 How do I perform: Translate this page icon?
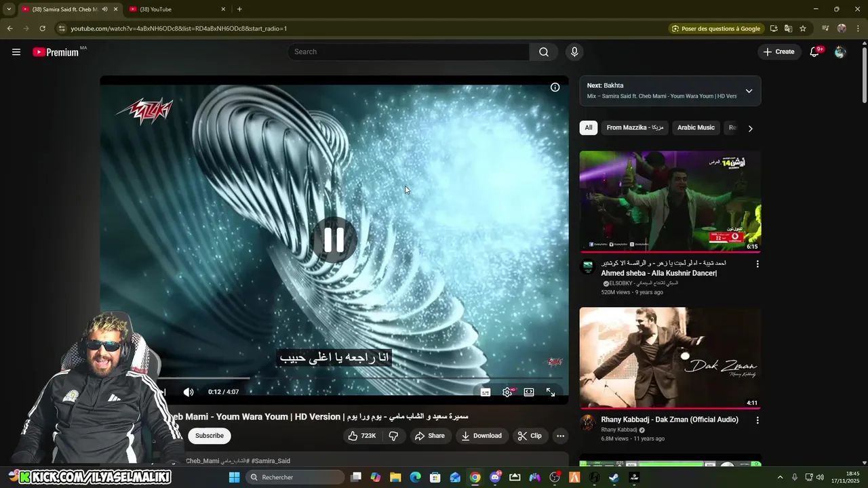[x=788, y=28]
